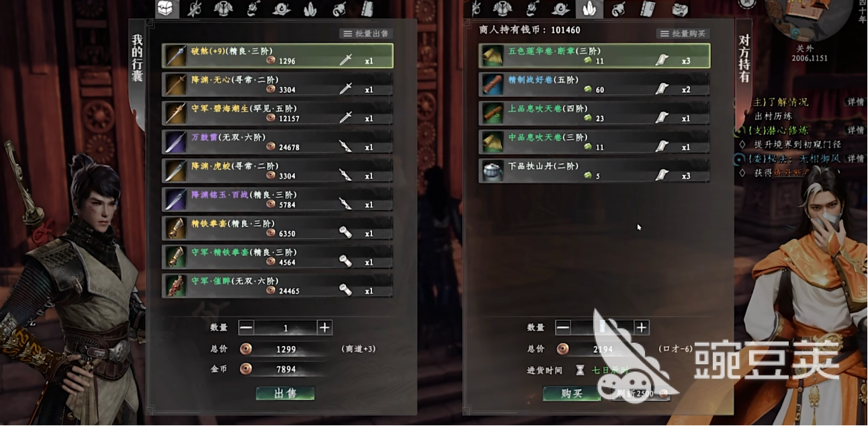The width and height of the screenshot is (868, 426).
Task: Select the armor category icon in merchant panel
Action: 503,9
